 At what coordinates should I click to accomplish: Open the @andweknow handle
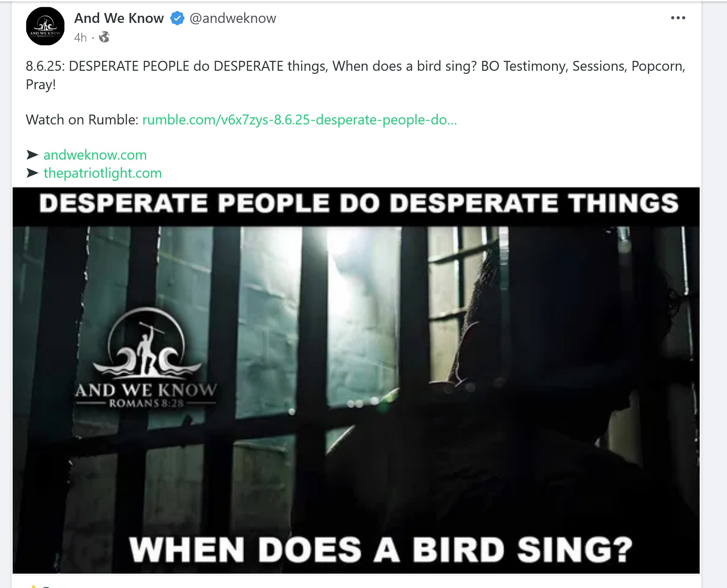point(233,18)
